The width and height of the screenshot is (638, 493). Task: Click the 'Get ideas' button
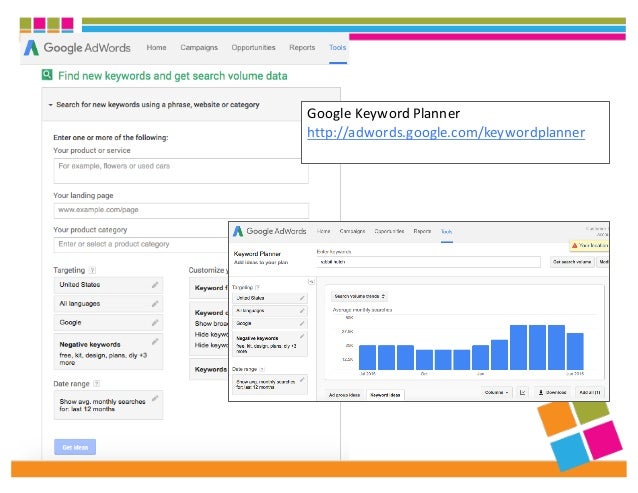point(75,447)
